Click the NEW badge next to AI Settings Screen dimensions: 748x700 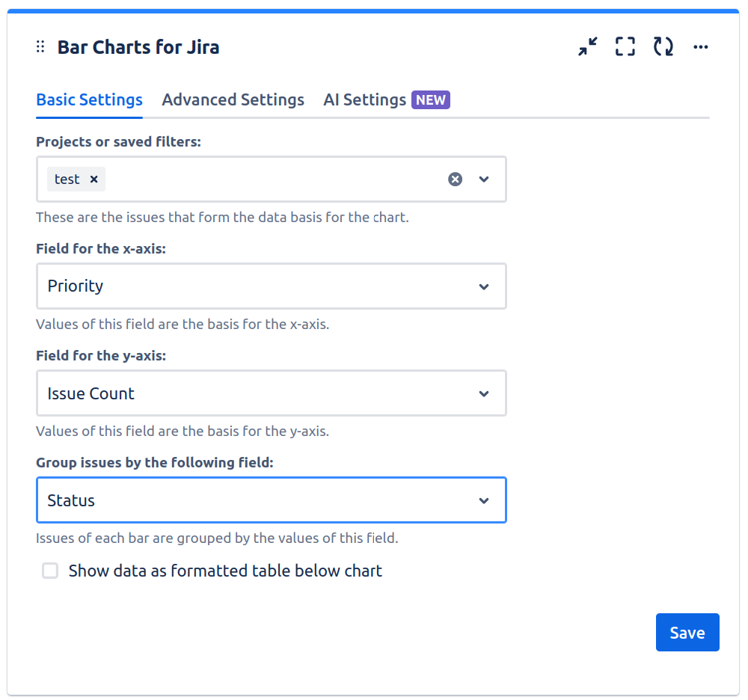pos(431,100)
